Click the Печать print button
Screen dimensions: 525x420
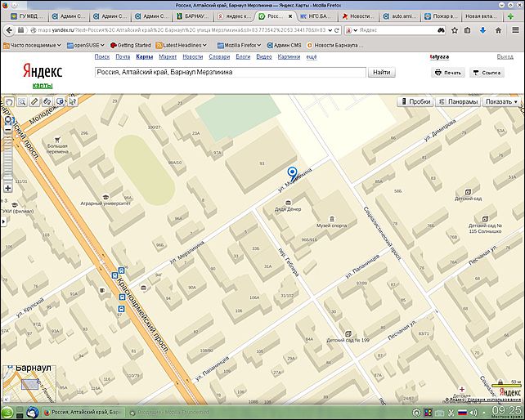point(448,72)
